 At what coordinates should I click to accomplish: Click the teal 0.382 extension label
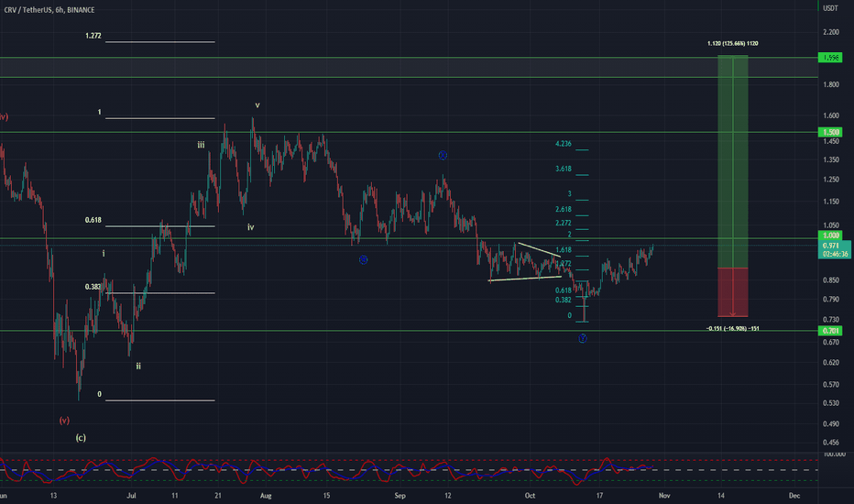click(x=564, y=301)
